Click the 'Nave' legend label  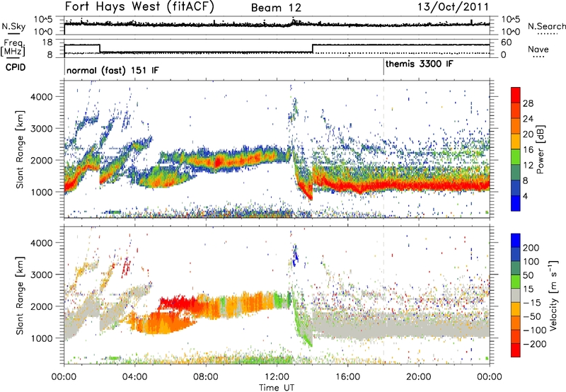538,49
